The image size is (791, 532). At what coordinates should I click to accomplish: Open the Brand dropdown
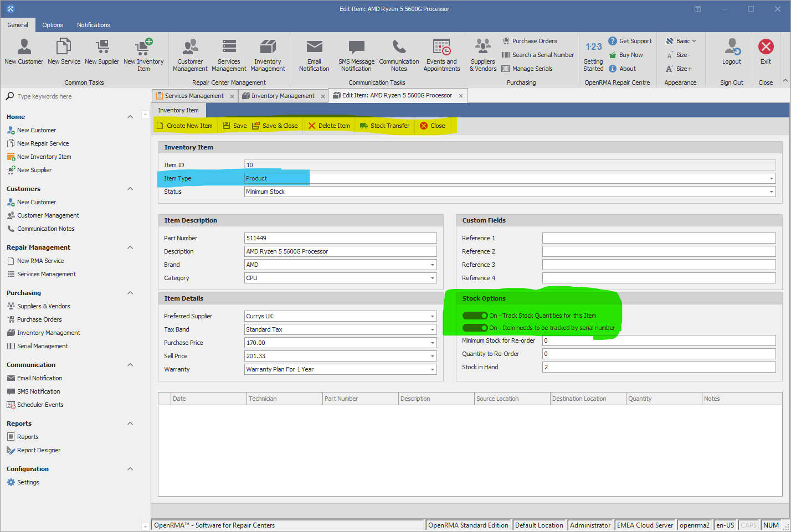[x=433, y=265]
